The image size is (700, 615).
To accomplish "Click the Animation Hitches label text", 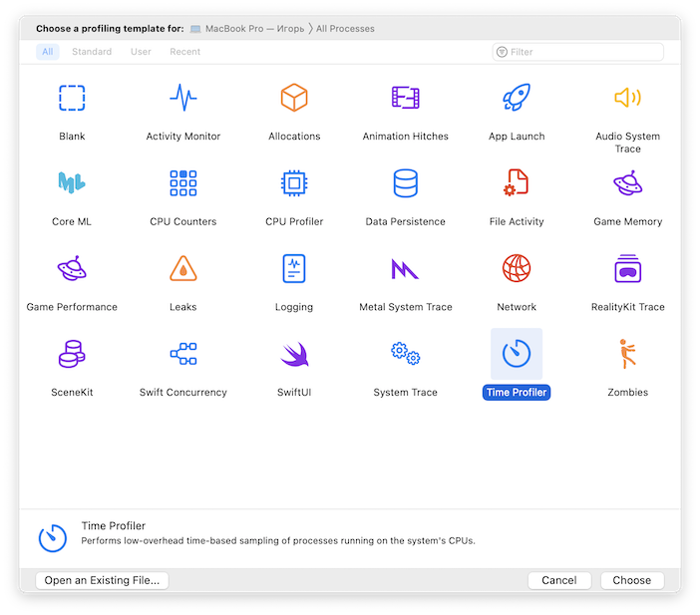I will 406,137.
